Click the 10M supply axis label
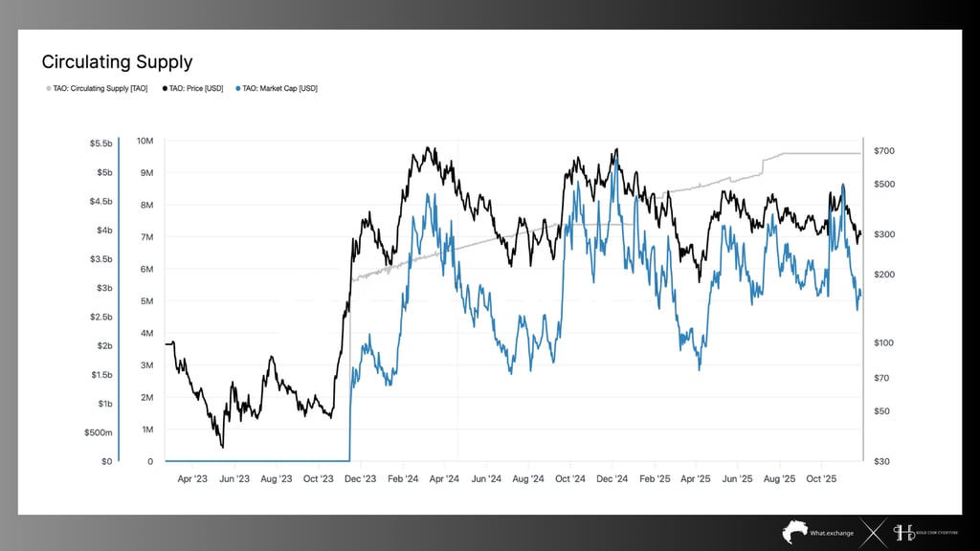Viewport: 980px width, 551px height. coord(145,142)
